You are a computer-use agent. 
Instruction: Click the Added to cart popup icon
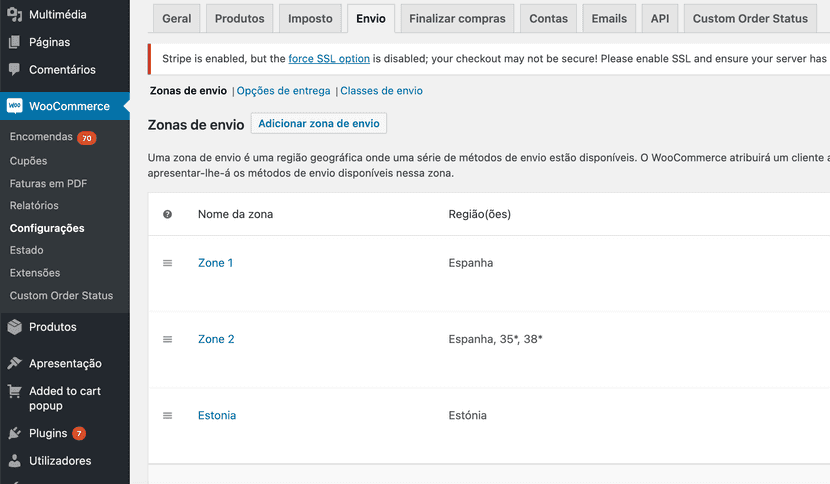(x=15, y=392)
